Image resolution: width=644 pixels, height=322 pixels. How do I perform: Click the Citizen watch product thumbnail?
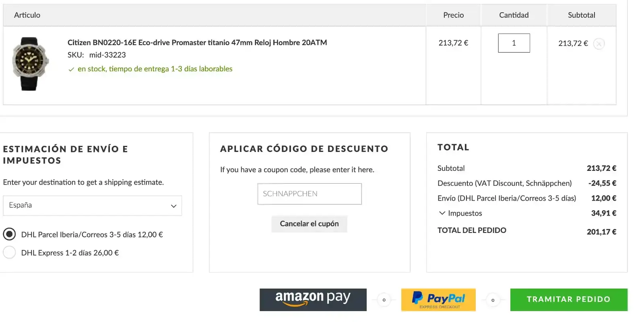[30, 64]
